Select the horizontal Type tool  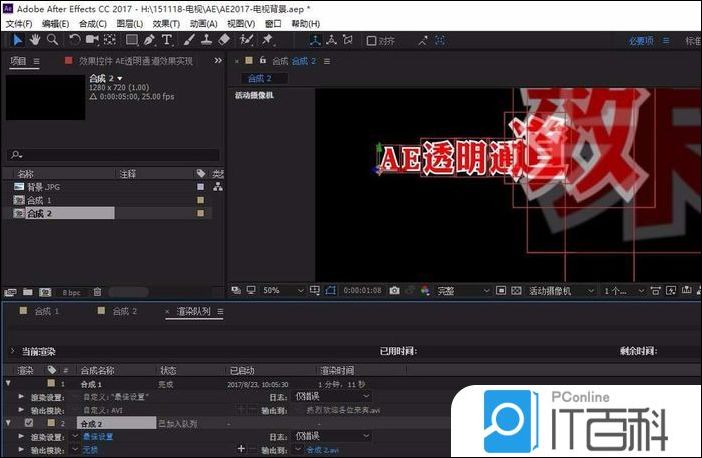coord(166,40)
